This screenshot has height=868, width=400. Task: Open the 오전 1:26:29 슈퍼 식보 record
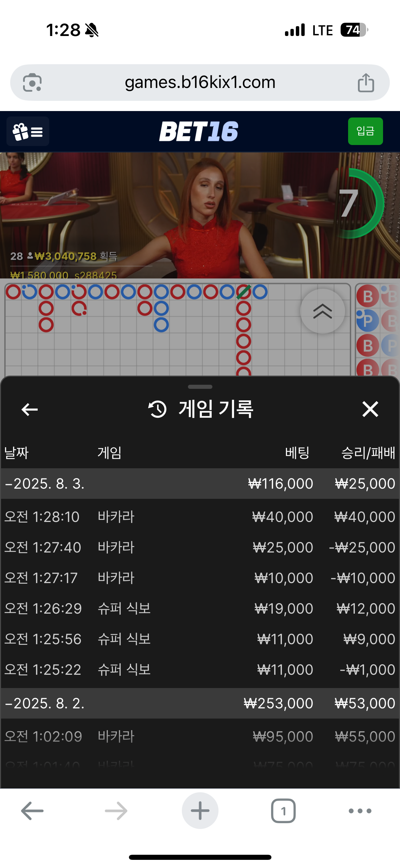[200, 609]
